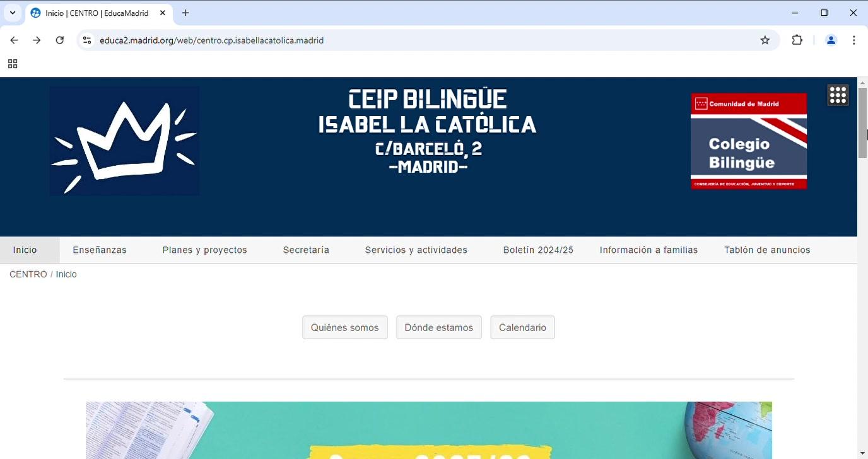Go back to the previous page
This screenshot has height=459, width=868.
14,40
